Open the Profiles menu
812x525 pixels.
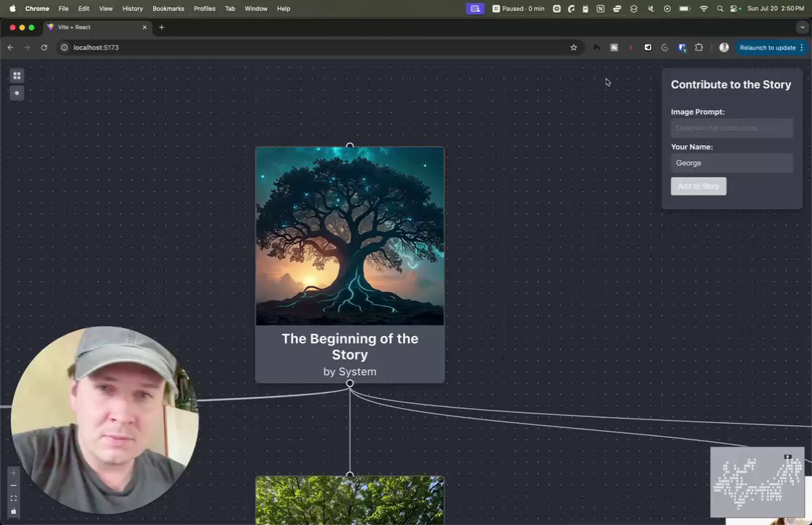(205, 8)
